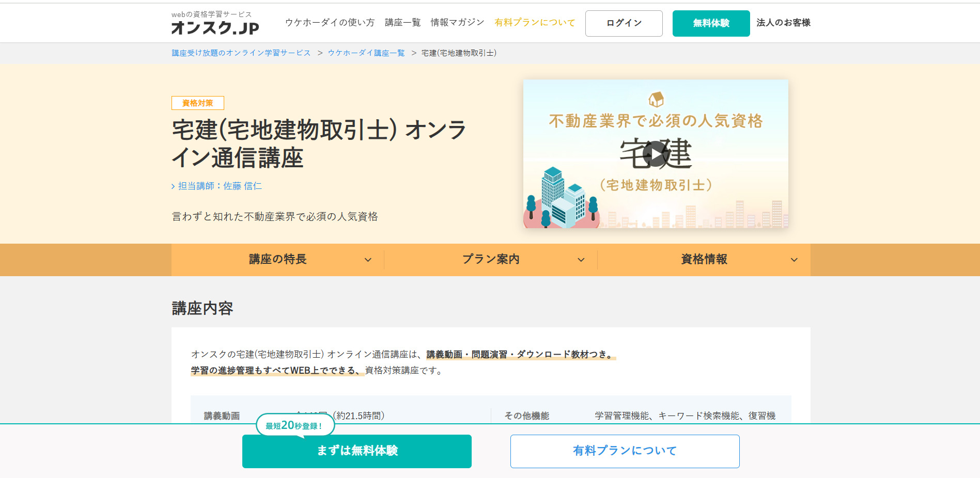Expand the 資格情報 tab
The height and width of the screenshot is (478, 980).
[704, 260]
